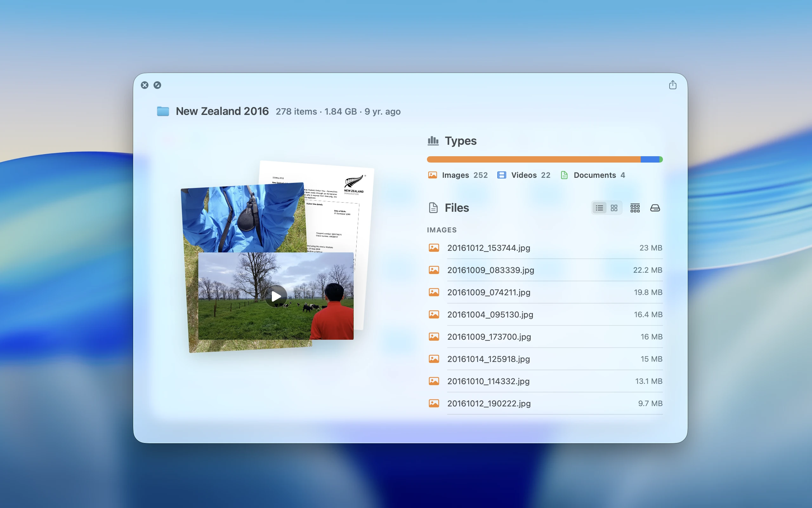This screenshot has height=508, width=812.
Task: Click the '278 items · 1.84 GB' summary text
Action: click(316, 111)
